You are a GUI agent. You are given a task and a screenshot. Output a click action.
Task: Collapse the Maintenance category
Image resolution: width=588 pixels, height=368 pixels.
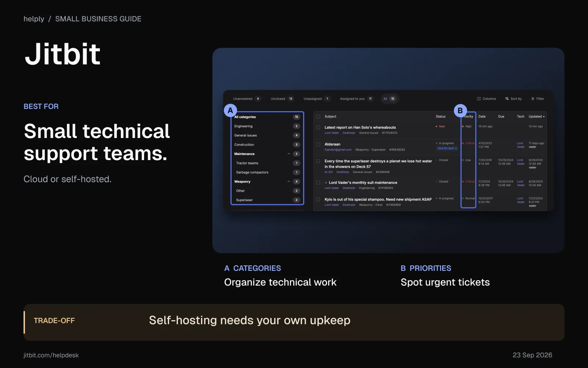click(x=289, y=154)
